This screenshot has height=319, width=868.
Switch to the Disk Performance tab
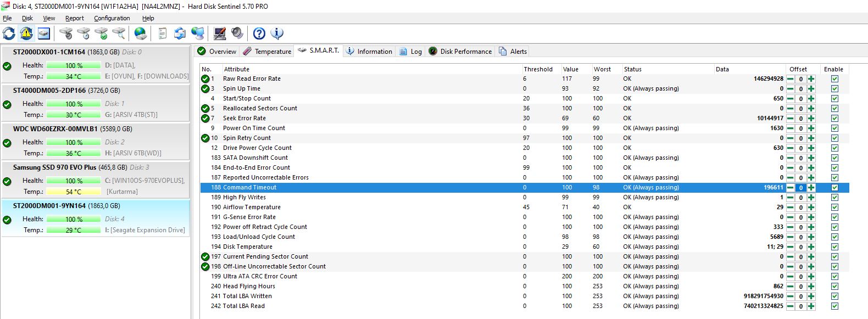pyautogui.click(x=460, y=51)
